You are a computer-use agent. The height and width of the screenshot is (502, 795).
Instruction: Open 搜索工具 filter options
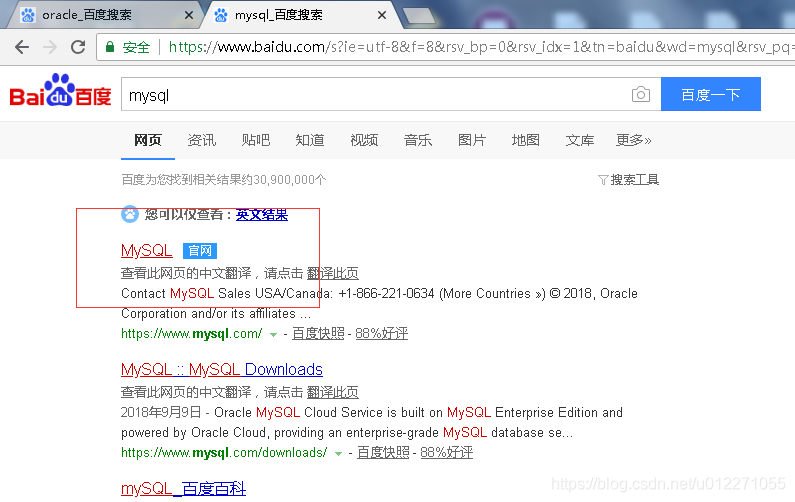(629, 180)
